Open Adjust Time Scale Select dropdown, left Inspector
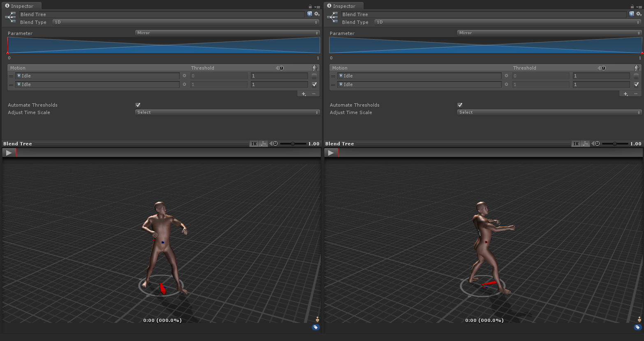Viewport: 644px width, 341px height. 227,112
